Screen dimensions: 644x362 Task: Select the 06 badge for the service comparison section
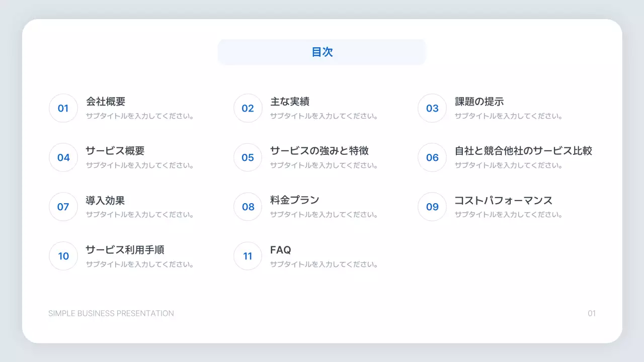point(432,157)
